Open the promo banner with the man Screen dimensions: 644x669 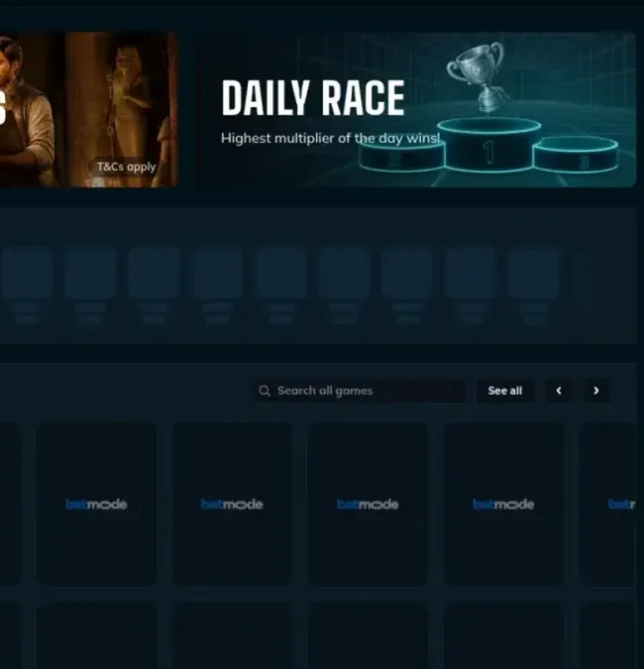click(88, 109)
